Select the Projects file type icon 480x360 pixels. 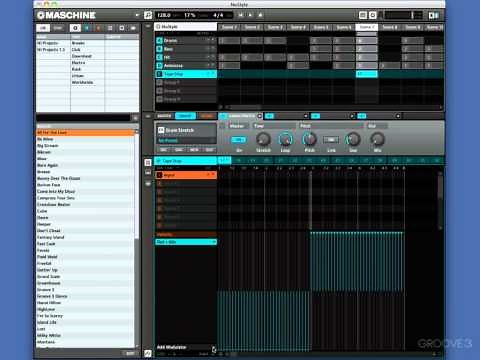pyautogui.click(x=75, y=28)
